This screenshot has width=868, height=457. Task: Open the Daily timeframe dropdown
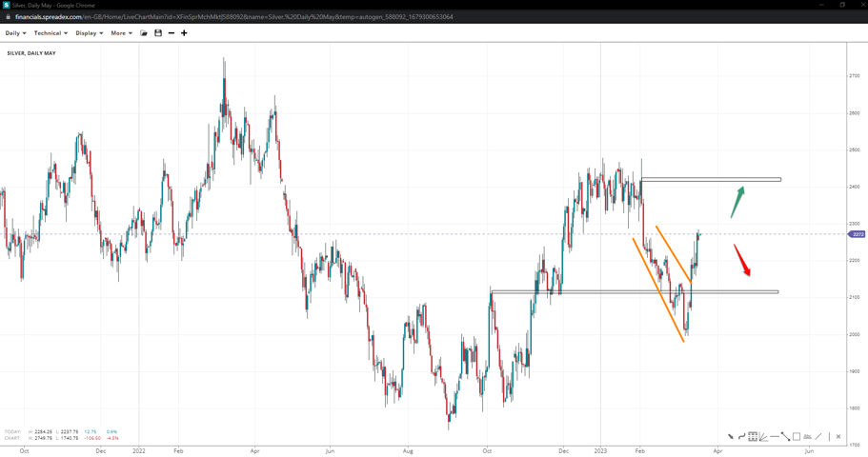[15, 33]
